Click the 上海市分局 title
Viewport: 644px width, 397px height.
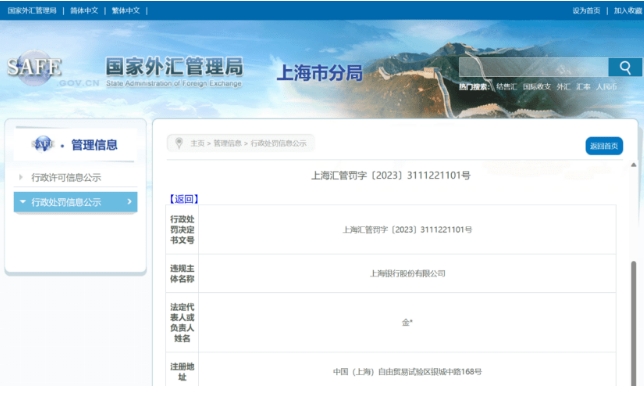(320, 73)
